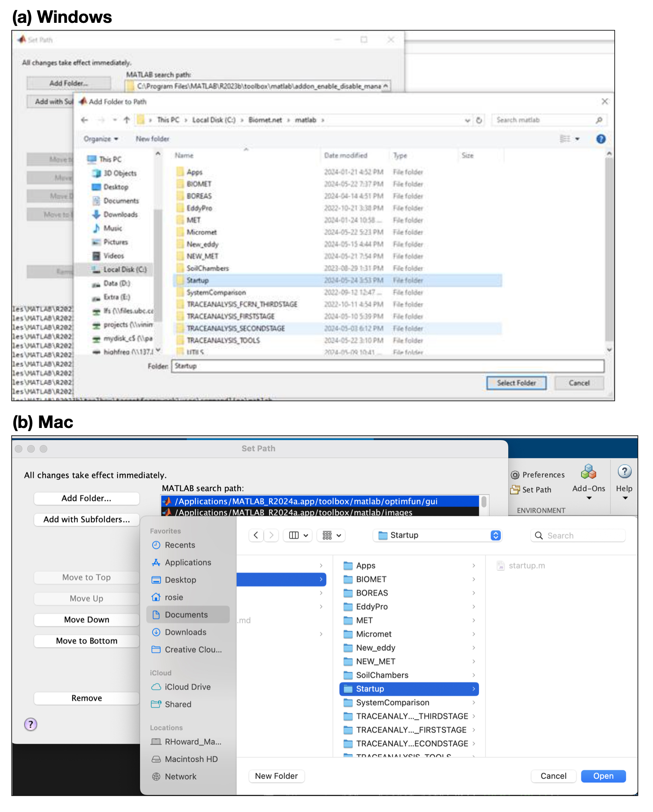Select 3D Objects in Windows navigation pane
Screen dimensions: 653x812
click(x=115, y=173)
